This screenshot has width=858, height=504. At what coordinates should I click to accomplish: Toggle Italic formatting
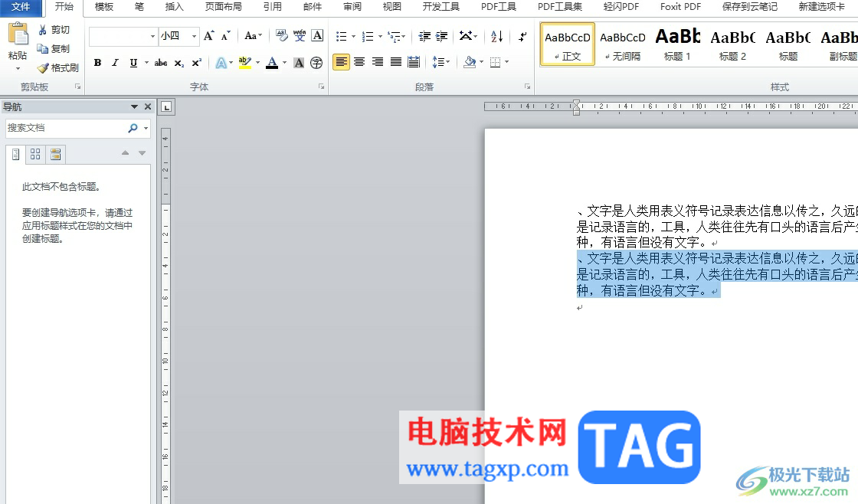point(115,63)
